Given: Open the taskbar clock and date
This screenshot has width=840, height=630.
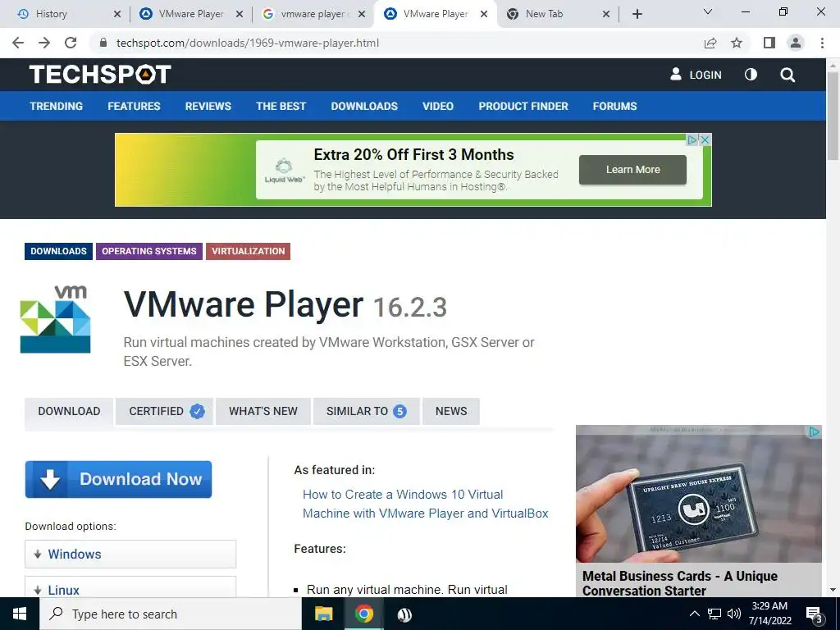Looking at the screenshot, I should 769,614.
